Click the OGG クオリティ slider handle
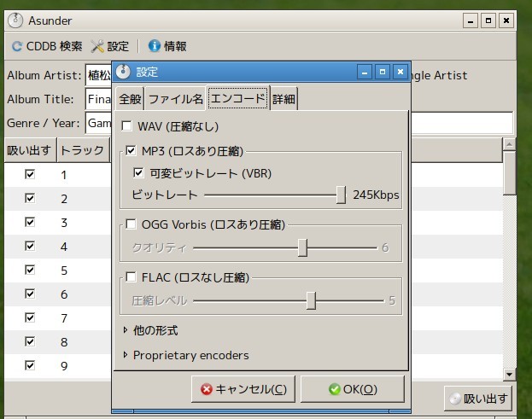Viewport: 532px width, 419px height. 302,247
